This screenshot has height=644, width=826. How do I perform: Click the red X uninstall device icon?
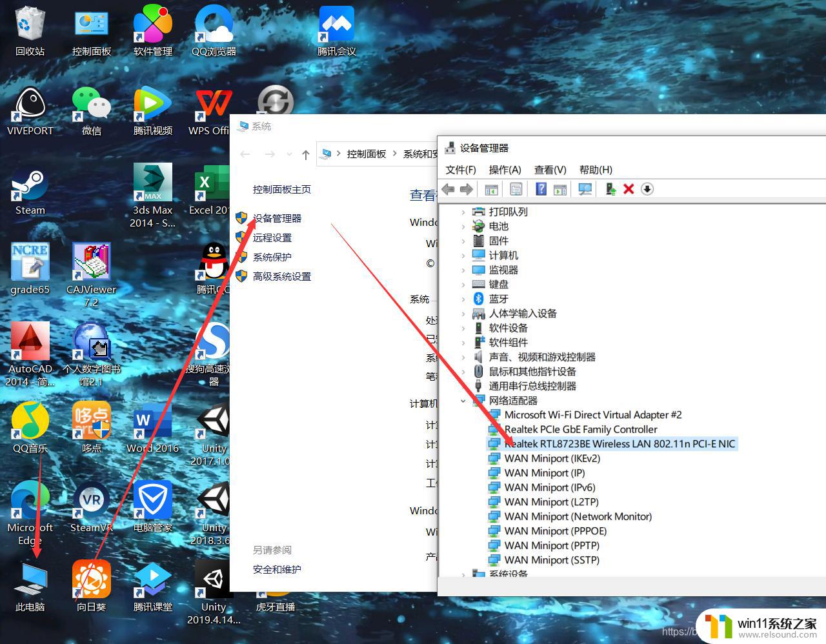629,189
